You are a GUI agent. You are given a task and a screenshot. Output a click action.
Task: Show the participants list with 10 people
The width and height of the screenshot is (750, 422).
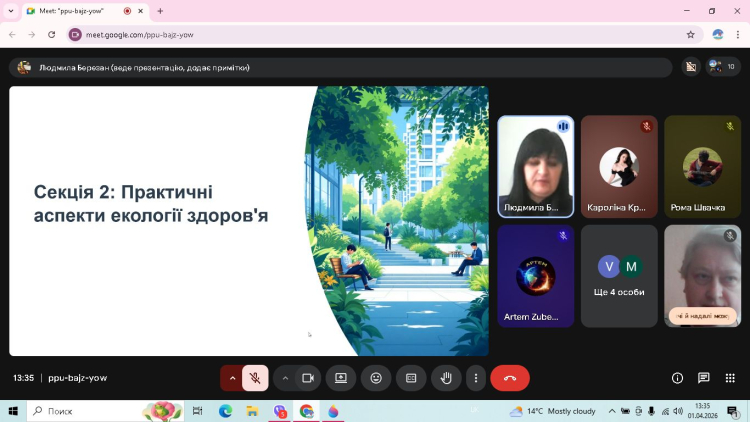(722, 67)
